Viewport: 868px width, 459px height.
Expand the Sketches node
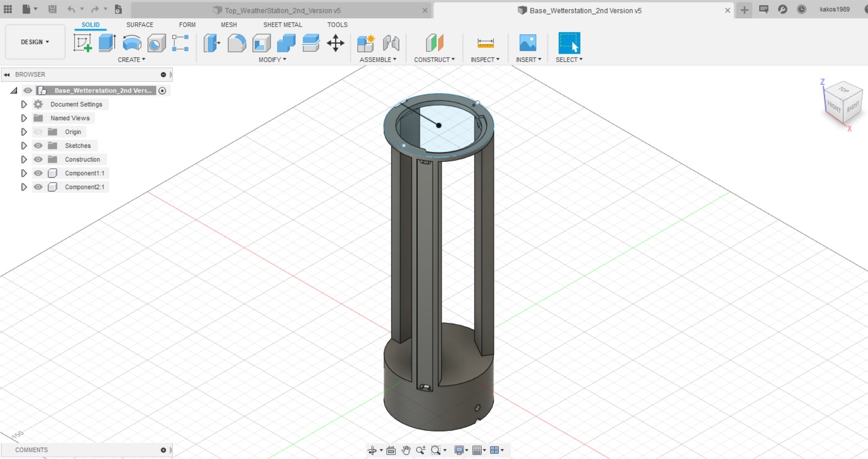[x=24, y=146]
